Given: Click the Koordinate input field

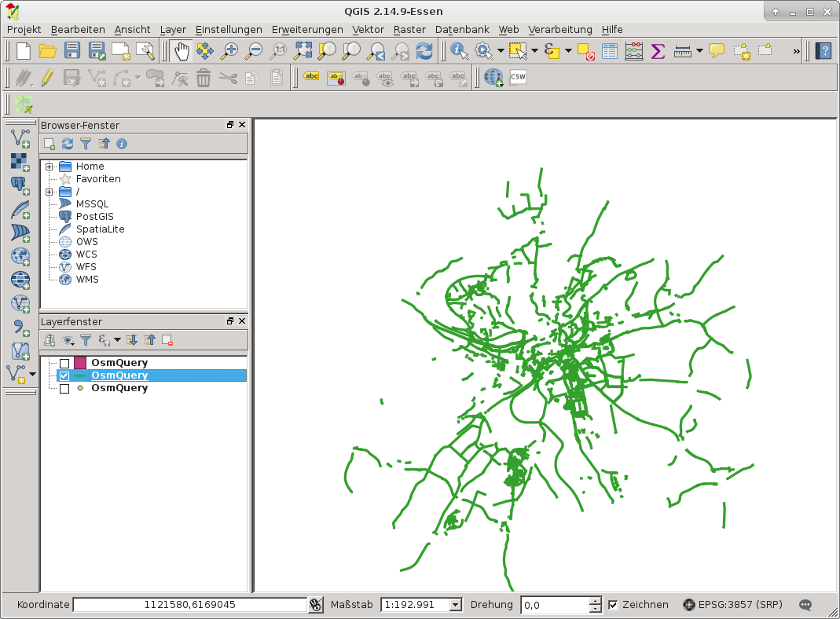Looking at the screenshot, I should point(189,605).
